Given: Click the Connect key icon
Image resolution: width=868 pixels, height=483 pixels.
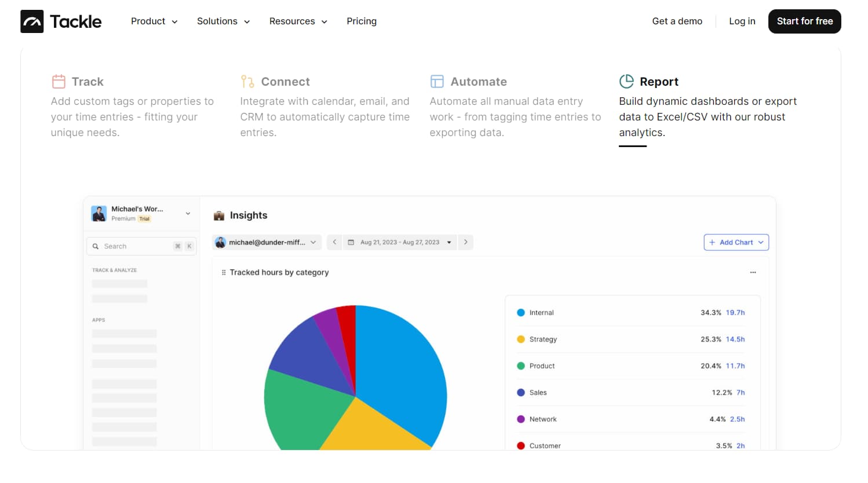Looking at the screenshot, I should [x=246, y=82].
